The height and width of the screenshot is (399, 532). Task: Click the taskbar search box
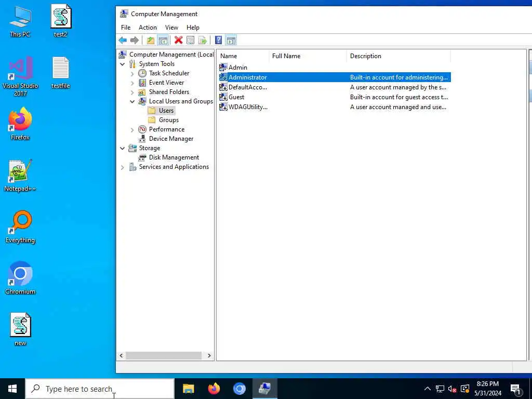pos(100,389)
